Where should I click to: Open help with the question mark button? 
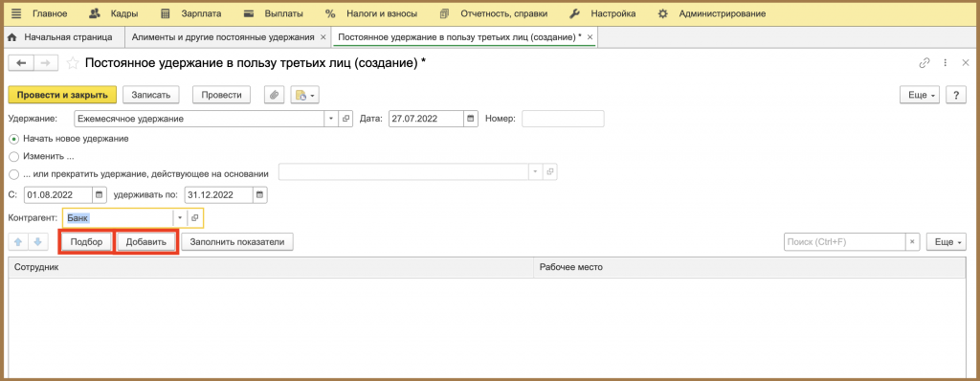pyautogui.click(x=956, y=95)
